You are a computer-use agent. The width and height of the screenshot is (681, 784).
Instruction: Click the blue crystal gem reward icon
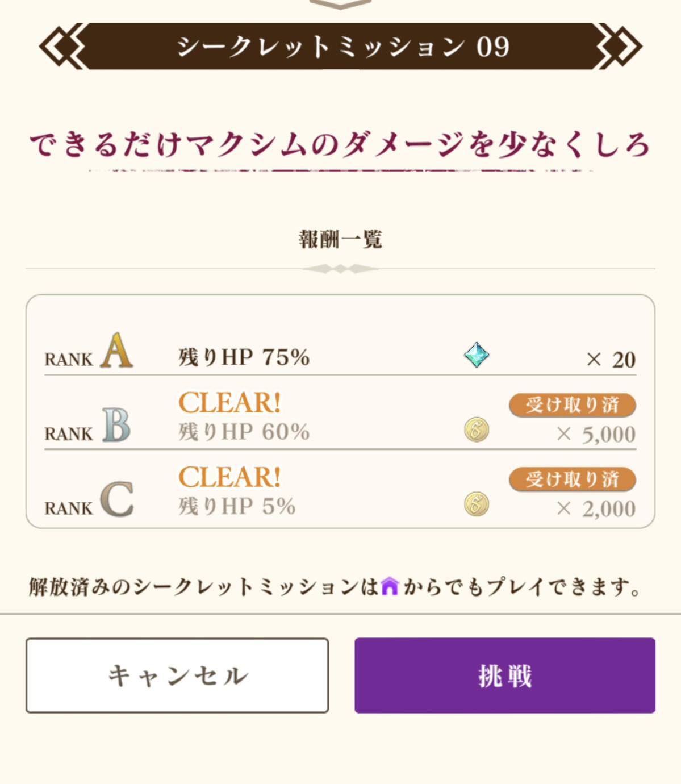(476, 355)
